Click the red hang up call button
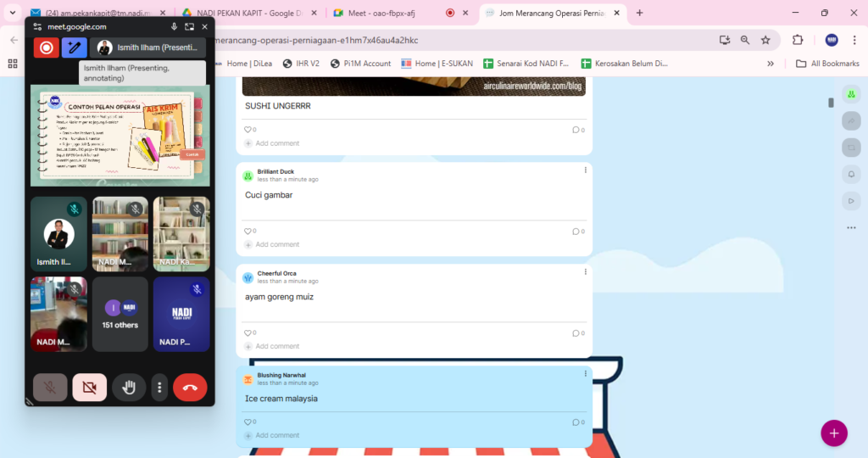Viewport: 868px width, 458px height. point(190,388)
